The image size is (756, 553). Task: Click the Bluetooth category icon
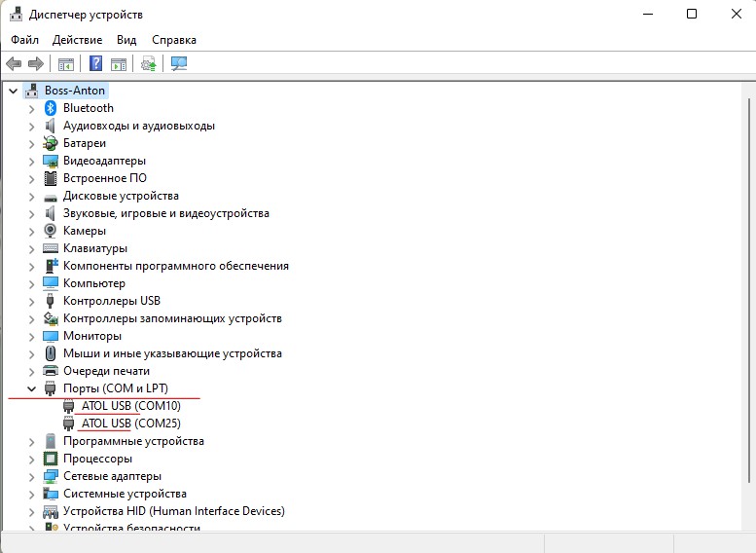click(x=51, y=108)
